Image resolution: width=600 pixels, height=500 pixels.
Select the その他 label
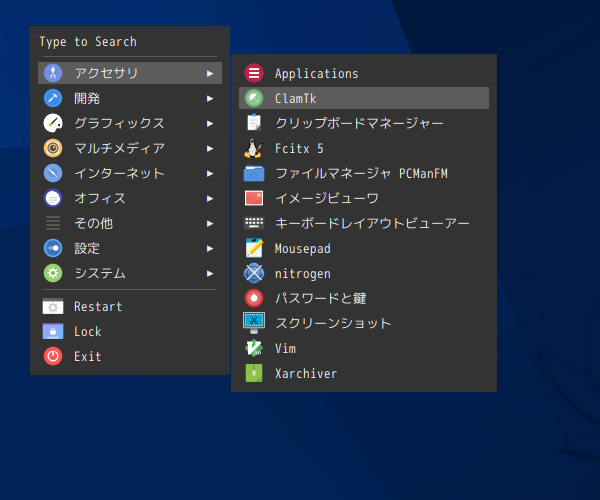tap(93, 223)
